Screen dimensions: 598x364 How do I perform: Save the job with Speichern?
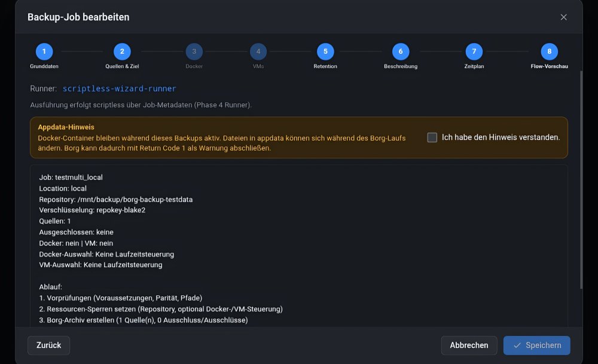[536, 345]
